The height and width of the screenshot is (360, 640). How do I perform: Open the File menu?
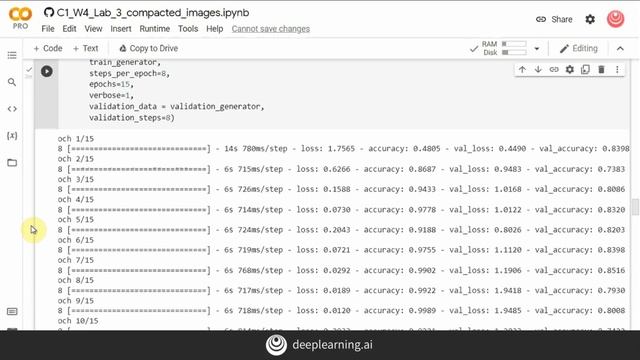pyautogui.click(x=48, y=29)
